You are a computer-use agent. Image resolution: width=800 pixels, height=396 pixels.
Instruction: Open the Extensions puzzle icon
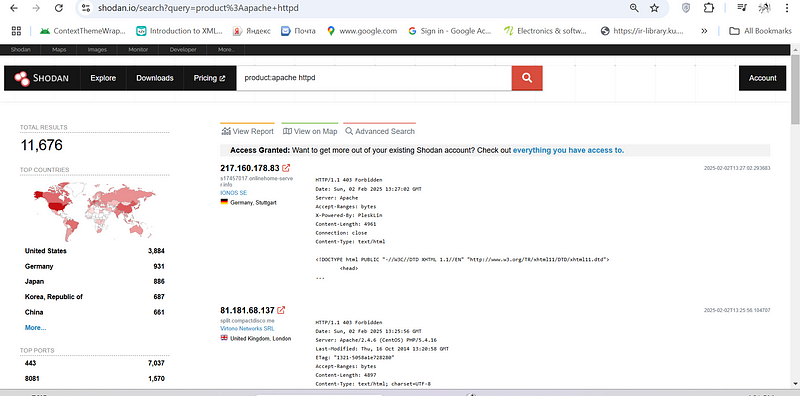709,8
